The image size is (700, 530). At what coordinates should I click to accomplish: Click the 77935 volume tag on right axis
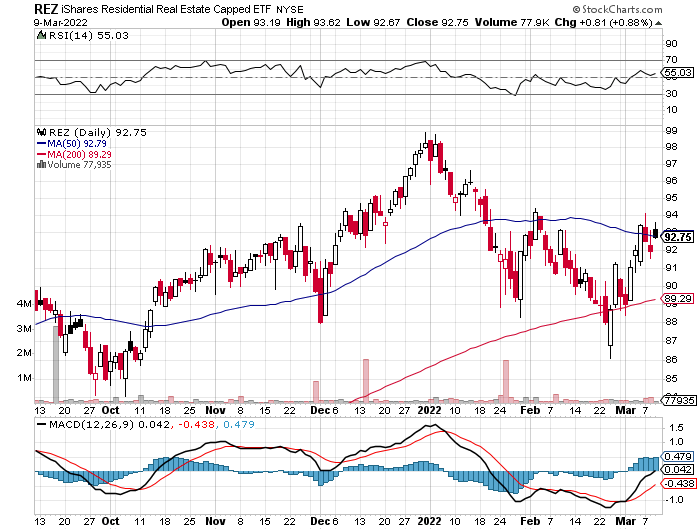pyautogui.click(x=679, y=400)
